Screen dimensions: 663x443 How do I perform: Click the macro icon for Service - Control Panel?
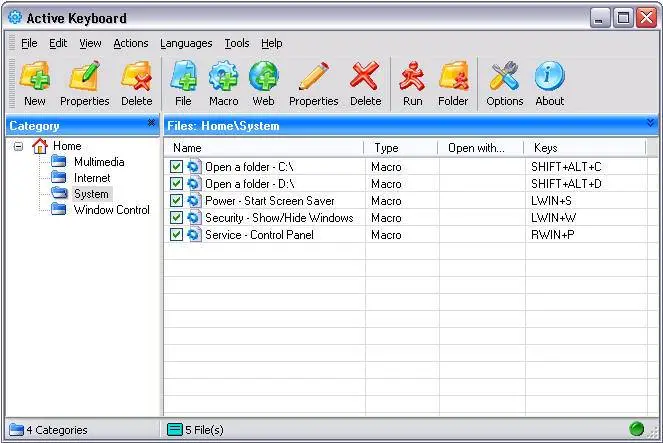pos(193,235)
